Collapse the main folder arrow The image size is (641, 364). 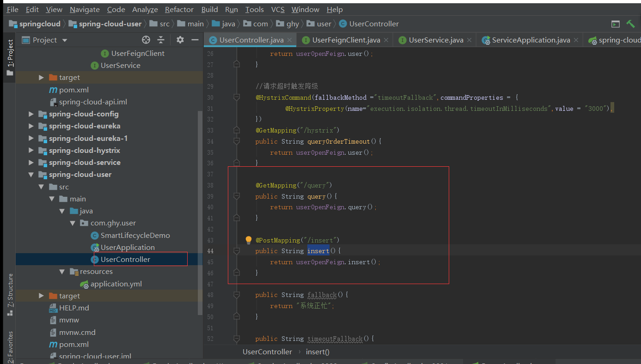point(52,199)
